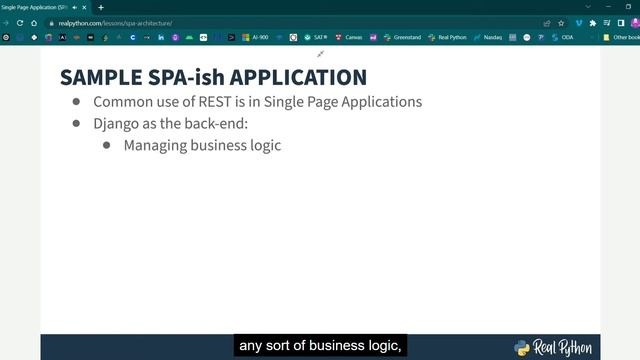Open the SAT bookmark
Viewport: 640px width, 360px height.
click(x=316, y=37)
